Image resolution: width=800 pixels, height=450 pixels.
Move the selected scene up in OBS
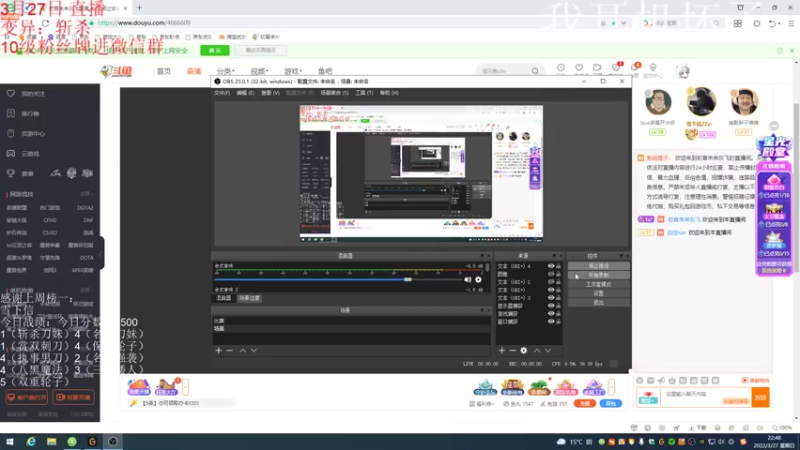(243, 351)
